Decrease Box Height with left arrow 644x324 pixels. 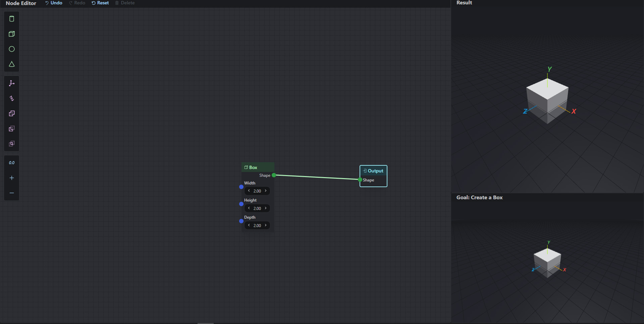coord(249,208)
